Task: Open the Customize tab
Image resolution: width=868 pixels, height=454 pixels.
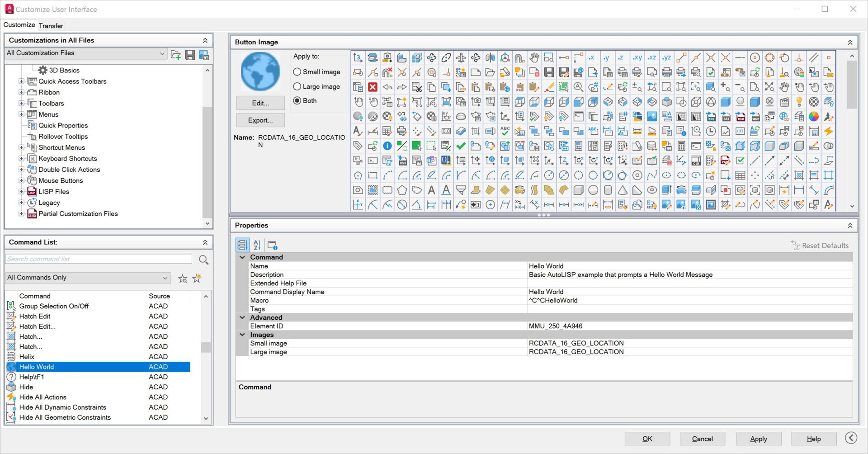Action: point(19,25)
